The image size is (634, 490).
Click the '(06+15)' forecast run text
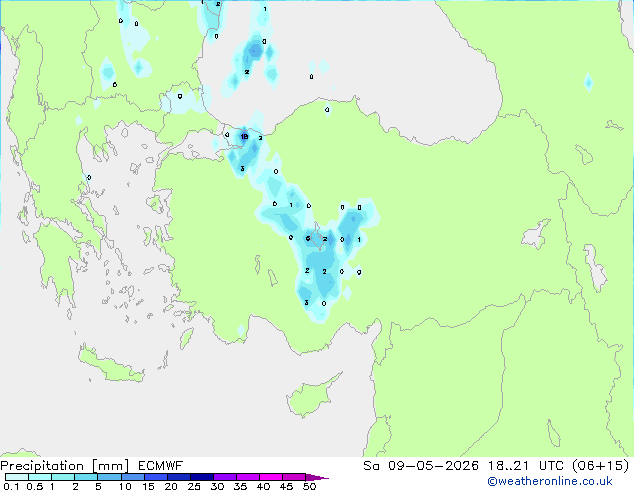[600, 466]
